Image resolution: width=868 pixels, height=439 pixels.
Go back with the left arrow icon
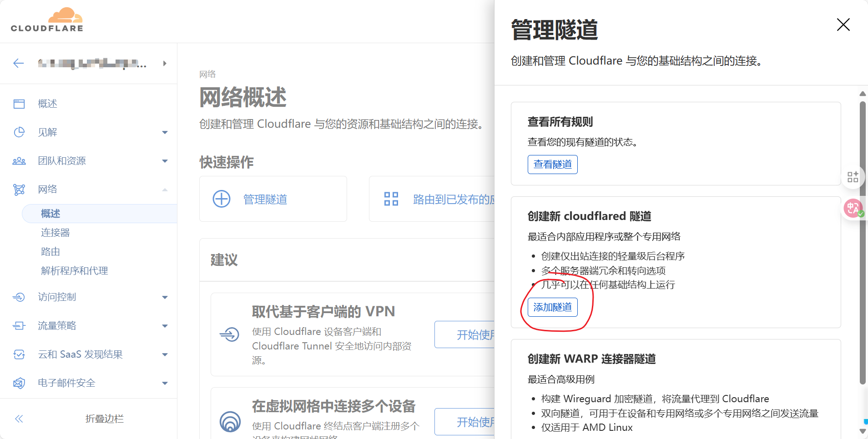click(x=19, y=63)
